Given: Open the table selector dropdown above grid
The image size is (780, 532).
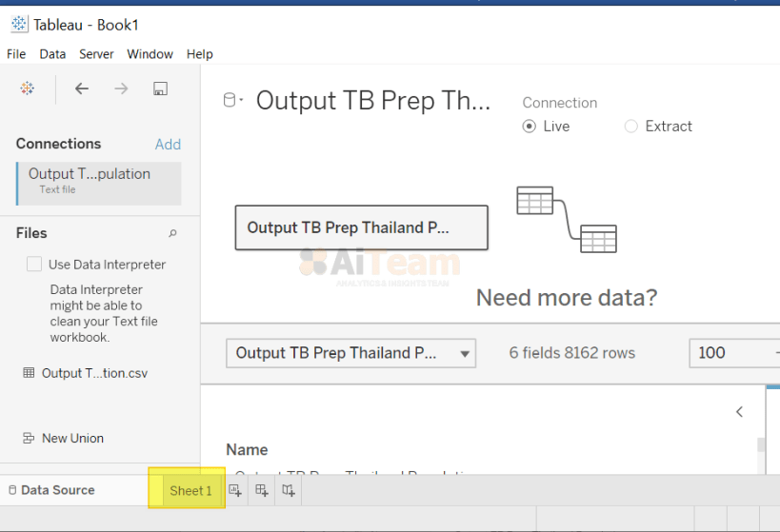Looking at the screenshot, I should (350, 353).
